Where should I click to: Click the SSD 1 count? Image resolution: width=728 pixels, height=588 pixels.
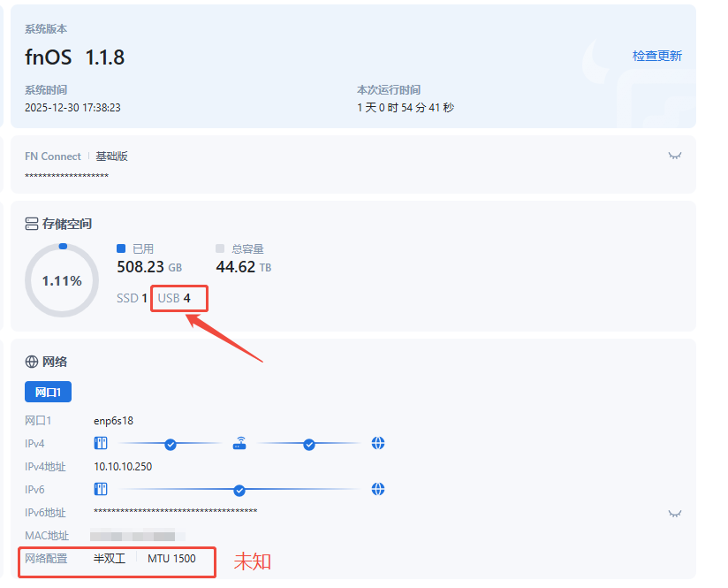(132, 298)
